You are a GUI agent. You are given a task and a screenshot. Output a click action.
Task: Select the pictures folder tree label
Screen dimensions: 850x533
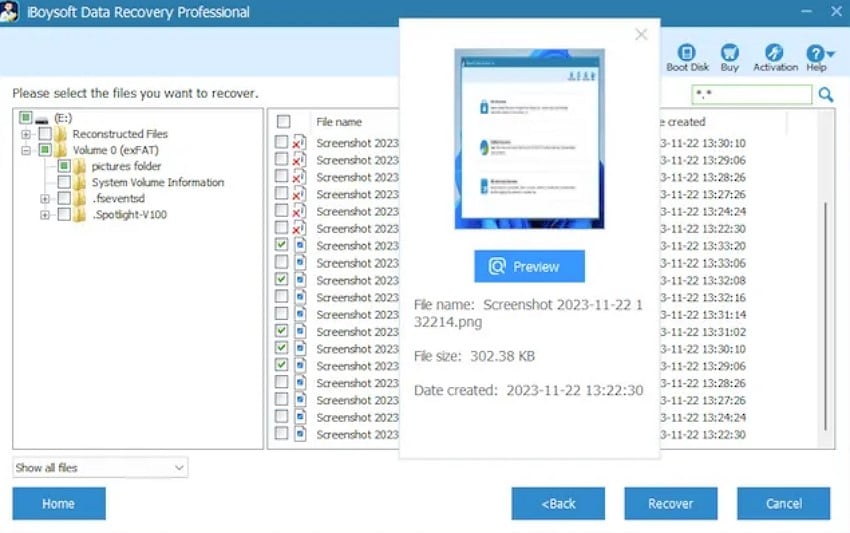(126, 166)
